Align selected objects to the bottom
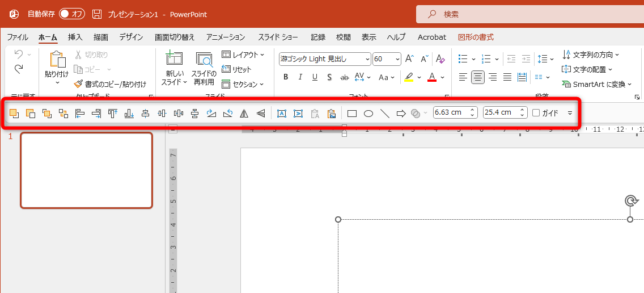 click(x=129, y=113)
